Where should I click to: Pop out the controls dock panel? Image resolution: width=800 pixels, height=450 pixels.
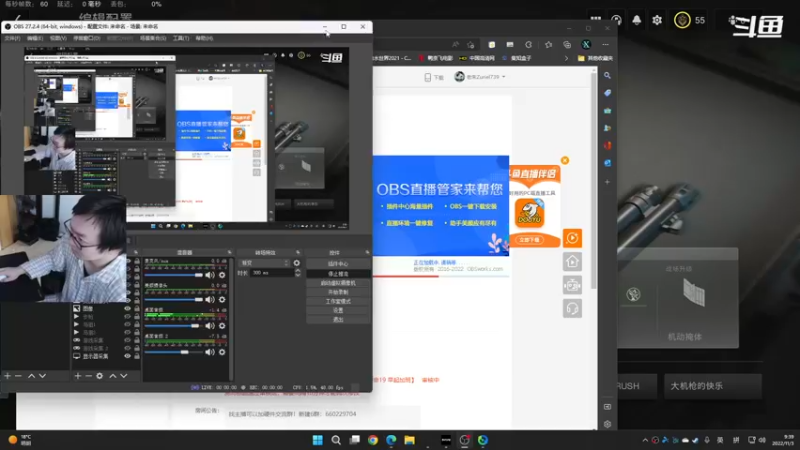point(367,253)
